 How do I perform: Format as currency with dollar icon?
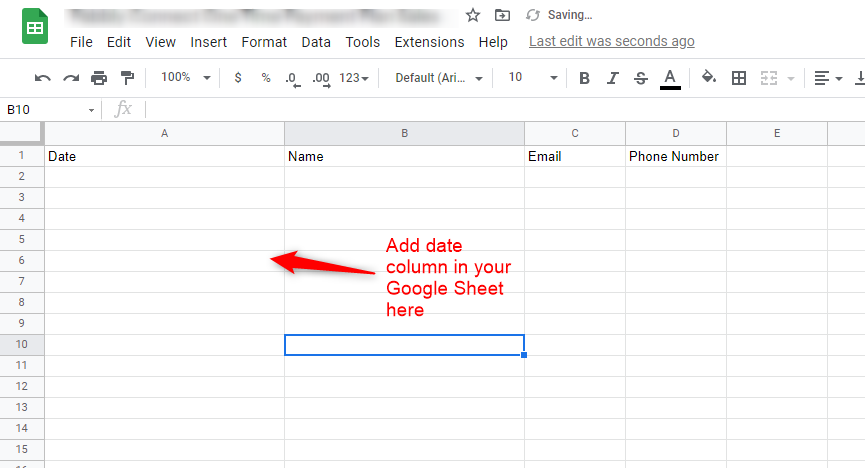click(x=238, y=78)
